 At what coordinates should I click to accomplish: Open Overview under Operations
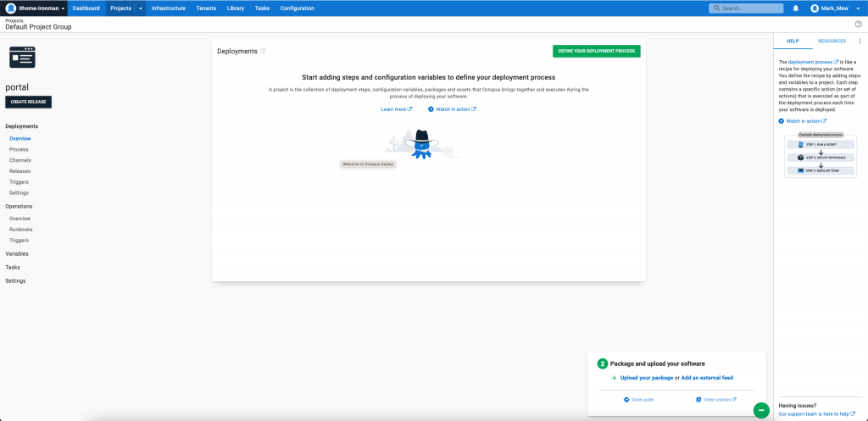pyautogui.click(x=20, y=219)
